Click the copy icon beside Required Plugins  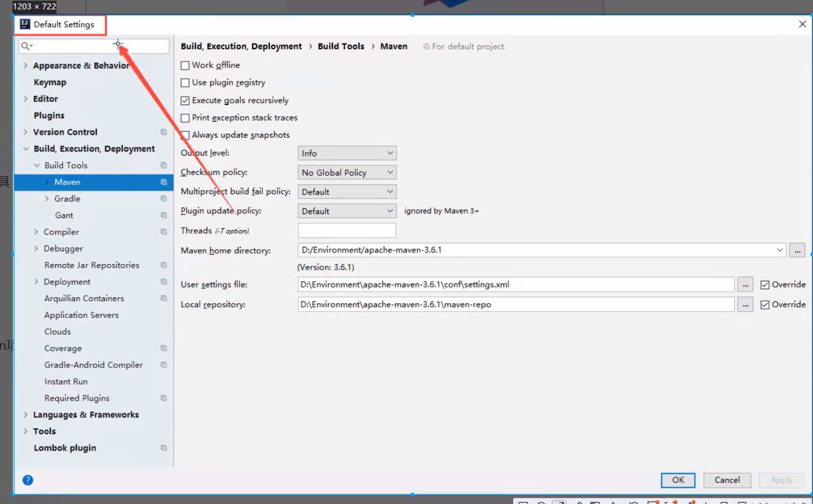point(164,398)
